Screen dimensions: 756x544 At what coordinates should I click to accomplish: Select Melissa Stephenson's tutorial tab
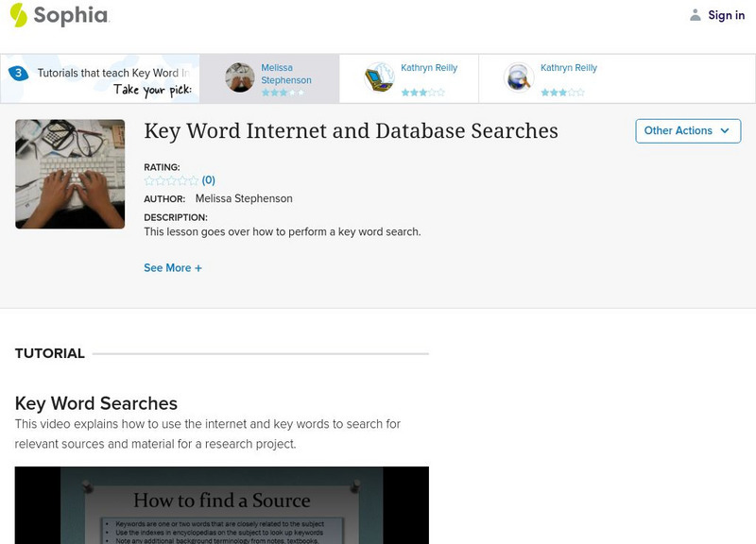coord(286,75)
